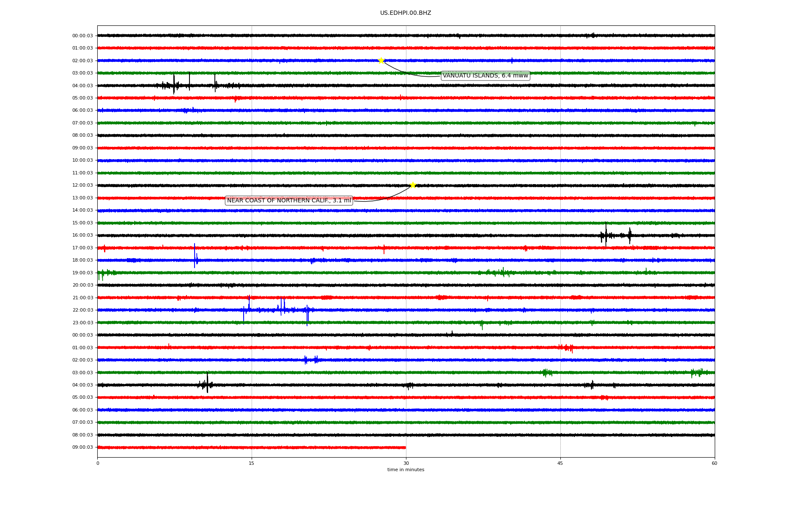This screenshot has width=812, height=508.
Task: Click the blue spike on 18:00:03 trace
Action: click(195, 256)
